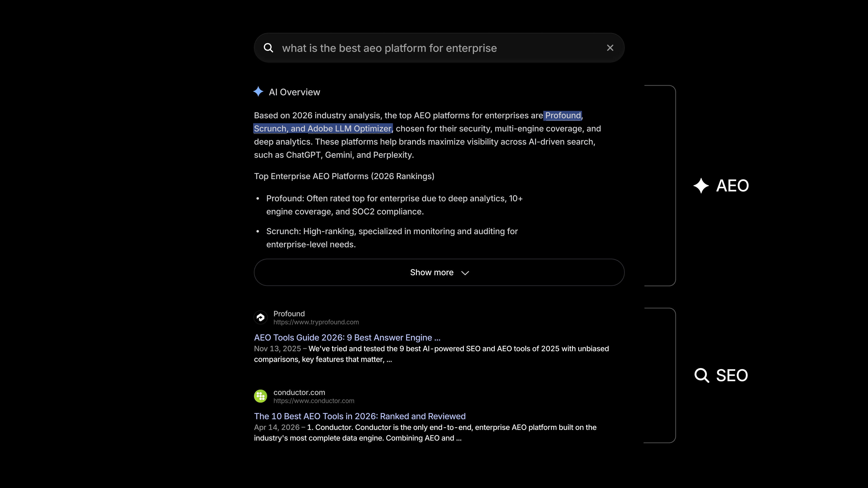
Task: Click the Profound favicon in search results
Action: click(261, 317)
